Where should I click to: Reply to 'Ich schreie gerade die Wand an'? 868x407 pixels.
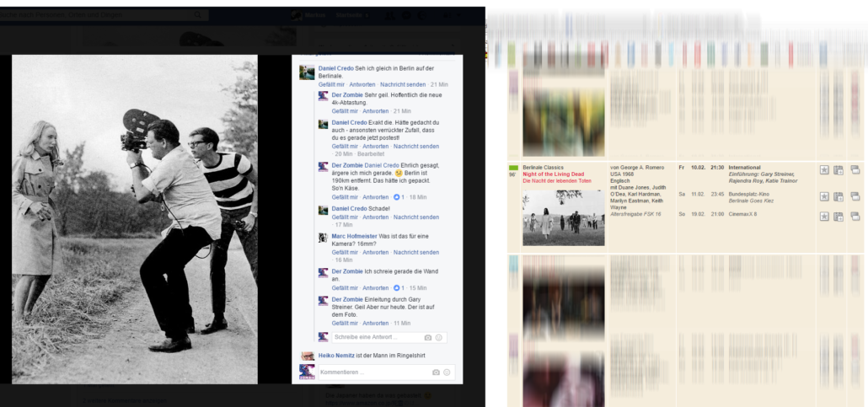coord(375,288)
